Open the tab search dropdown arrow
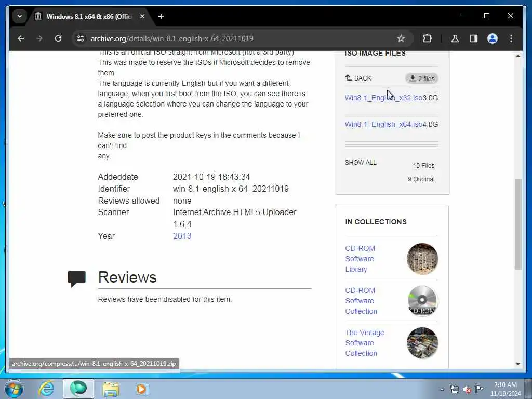The width and height of the screenshot is (532, 399). (x=20, y=16)
